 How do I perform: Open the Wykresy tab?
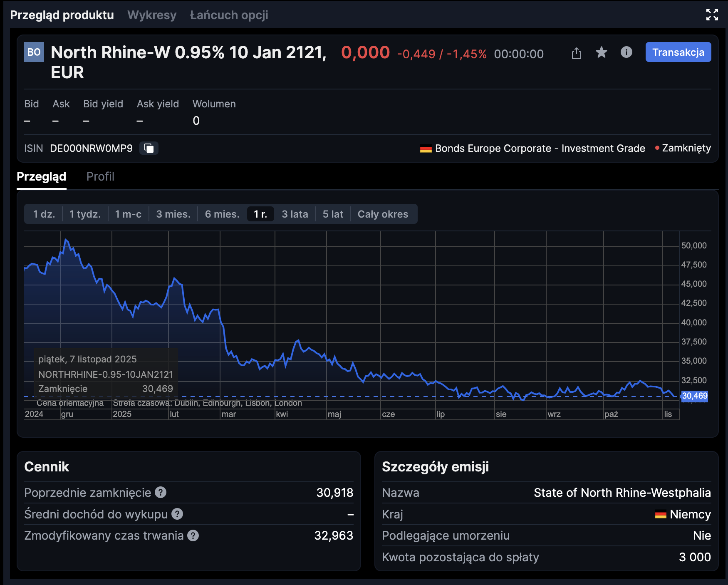click(x=152, y=15)
